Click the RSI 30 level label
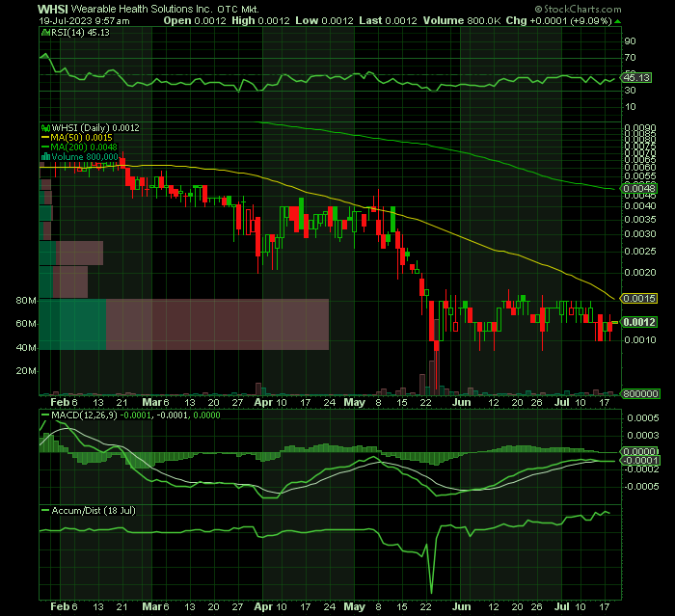Image resolution: width=675 pixels, height=616 pixels. tap(630, 91)
